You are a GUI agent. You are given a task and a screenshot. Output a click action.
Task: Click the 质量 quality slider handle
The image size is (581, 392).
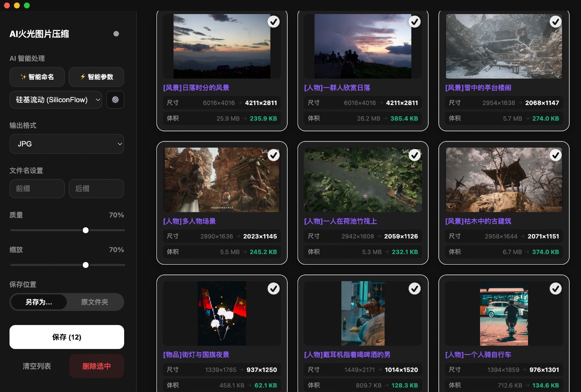(86, 230)
